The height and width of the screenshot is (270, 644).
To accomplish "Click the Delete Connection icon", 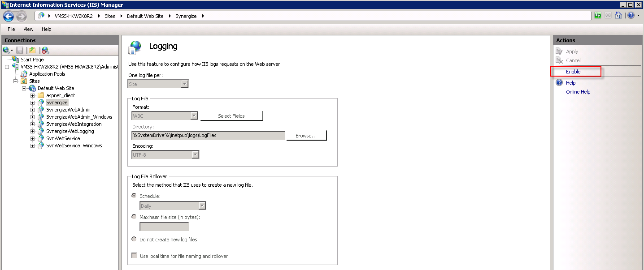I will coord(45,50).
